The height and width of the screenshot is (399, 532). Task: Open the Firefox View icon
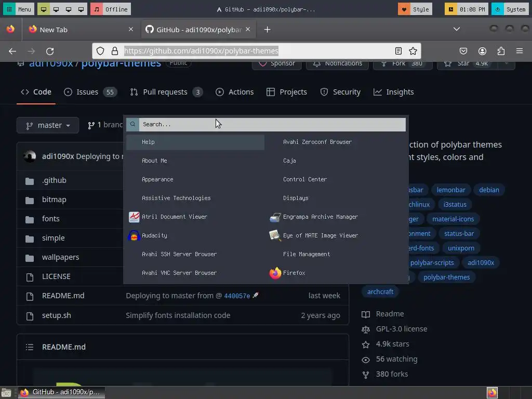click(10, 29)
